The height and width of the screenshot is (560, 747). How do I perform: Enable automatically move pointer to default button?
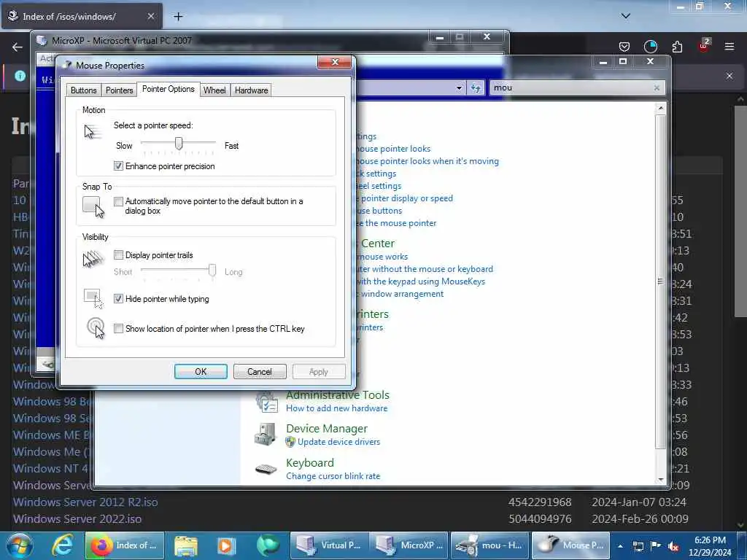(x=118, y=201)
